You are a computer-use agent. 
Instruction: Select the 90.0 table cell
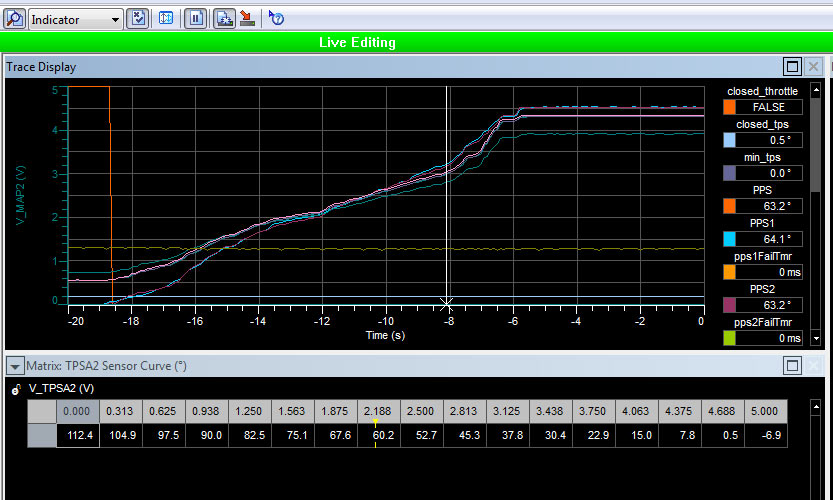point(207,435)
